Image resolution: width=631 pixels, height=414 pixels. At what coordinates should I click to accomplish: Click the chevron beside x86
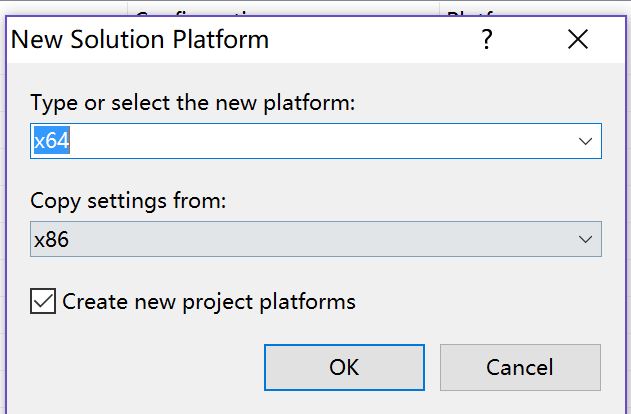tap(585, 239)
